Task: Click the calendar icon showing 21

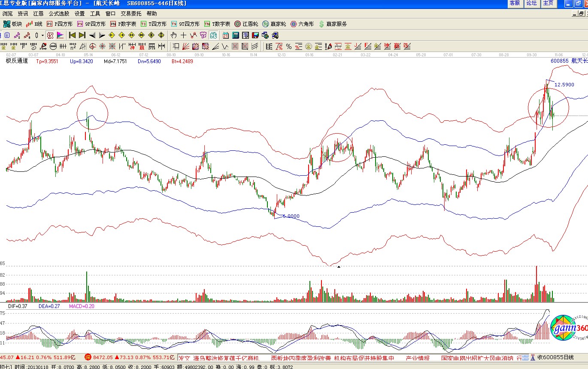Action: pos(226,35)
